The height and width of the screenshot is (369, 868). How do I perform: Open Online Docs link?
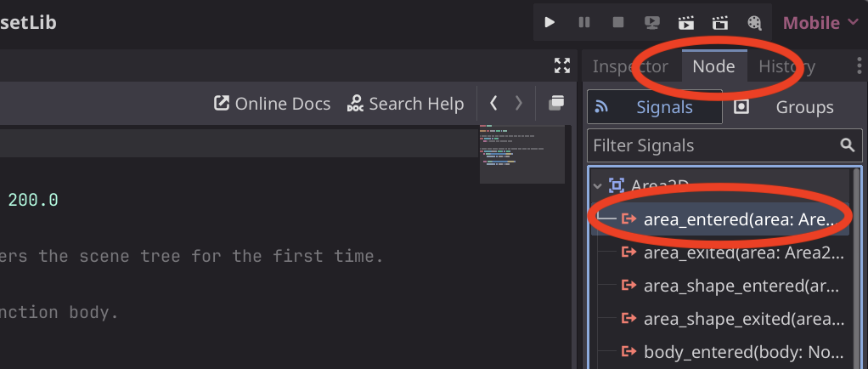click(x=272, y=104)
